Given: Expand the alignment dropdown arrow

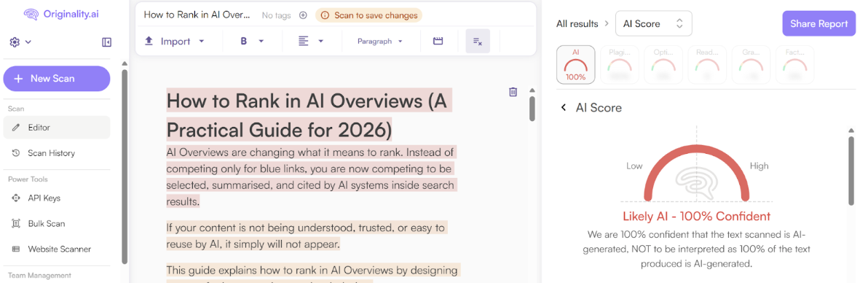Looking at the screenshot, I should (x=320, y=41).
